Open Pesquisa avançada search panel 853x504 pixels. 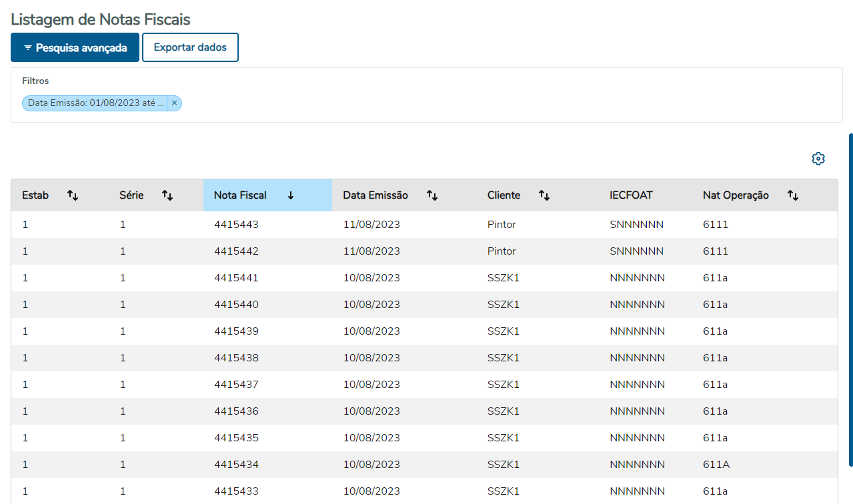tap(75, 47)
